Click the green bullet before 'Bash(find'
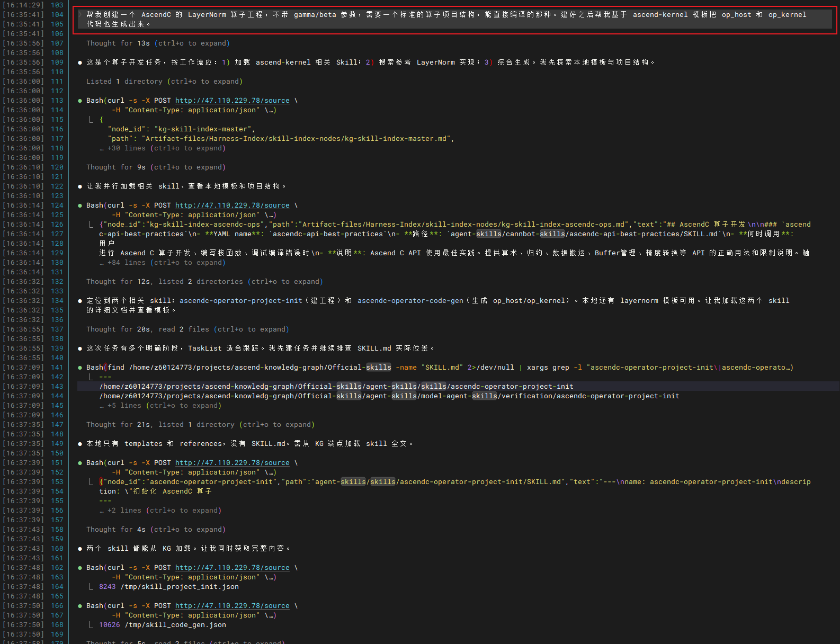 click(80, 368)
